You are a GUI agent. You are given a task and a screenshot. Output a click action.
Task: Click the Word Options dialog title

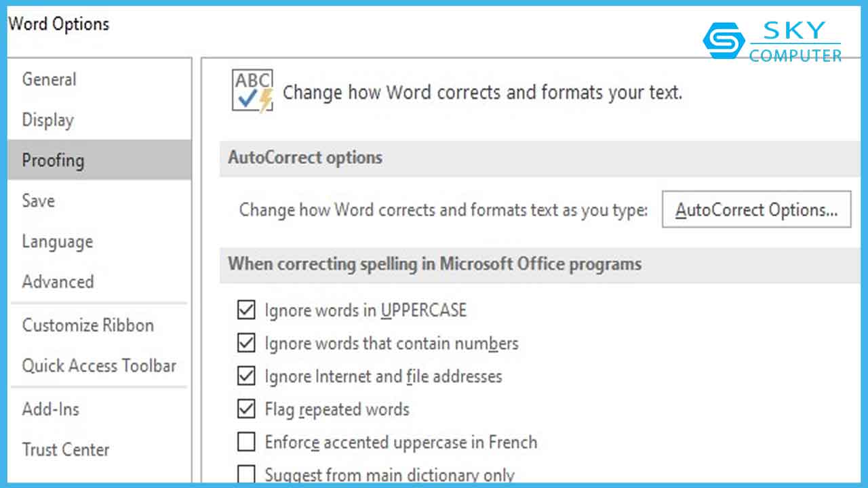tap(59, 24)
